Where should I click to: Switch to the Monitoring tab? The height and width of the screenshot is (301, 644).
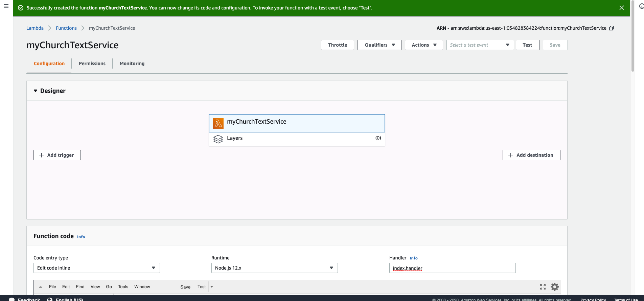(x=132, y=64)
